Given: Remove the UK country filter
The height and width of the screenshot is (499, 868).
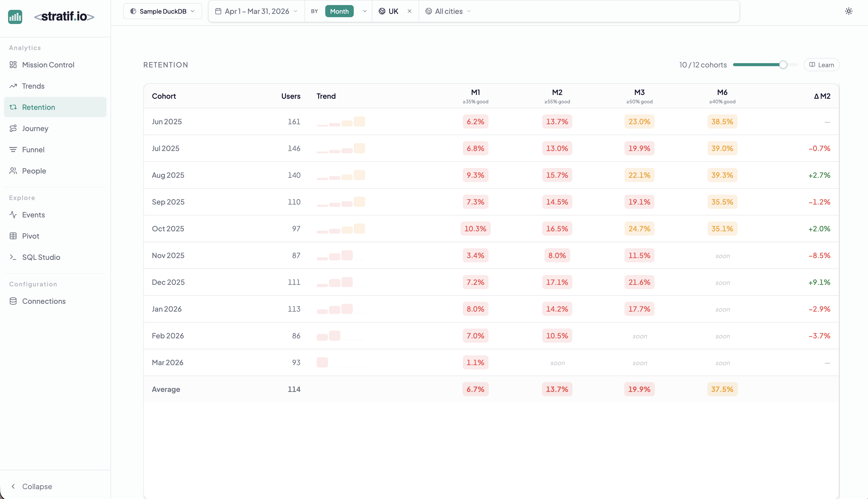Looking at the screenshot, I should coord(410,11).
